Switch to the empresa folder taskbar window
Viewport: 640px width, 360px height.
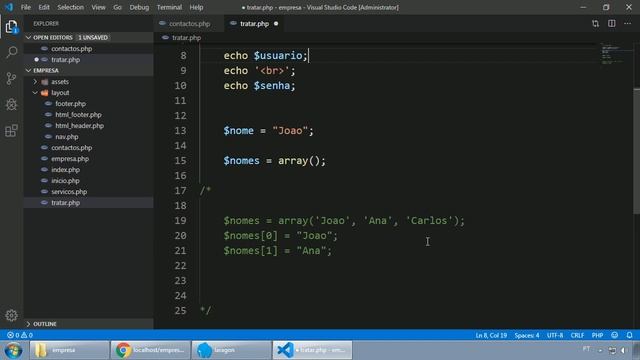point(69,350)
